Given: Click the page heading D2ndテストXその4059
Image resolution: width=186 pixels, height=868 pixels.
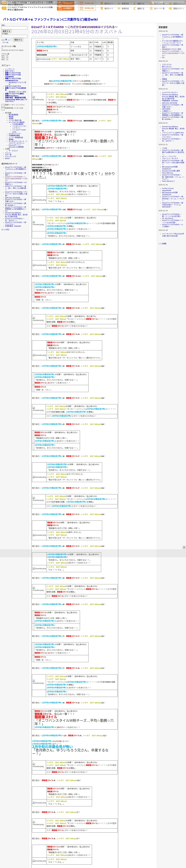Looking at the screenshot, I should (75, 27).
